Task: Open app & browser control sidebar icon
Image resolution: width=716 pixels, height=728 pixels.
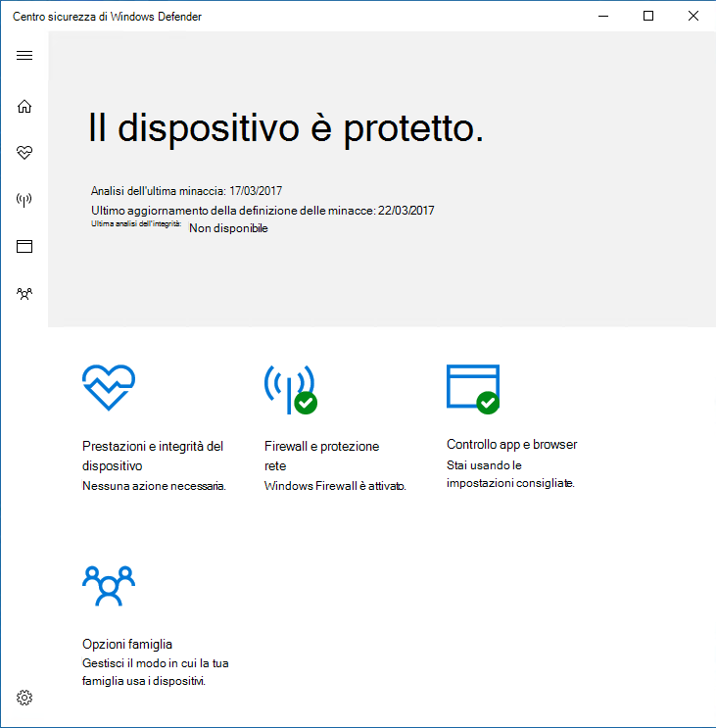Action: click(24, 246)
